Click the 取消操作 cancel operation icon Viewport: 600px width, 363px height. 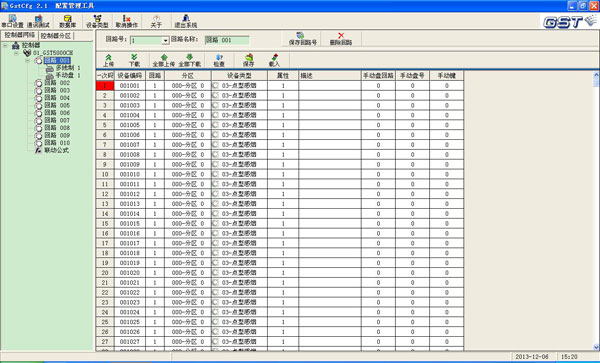[x=127, y=21]
